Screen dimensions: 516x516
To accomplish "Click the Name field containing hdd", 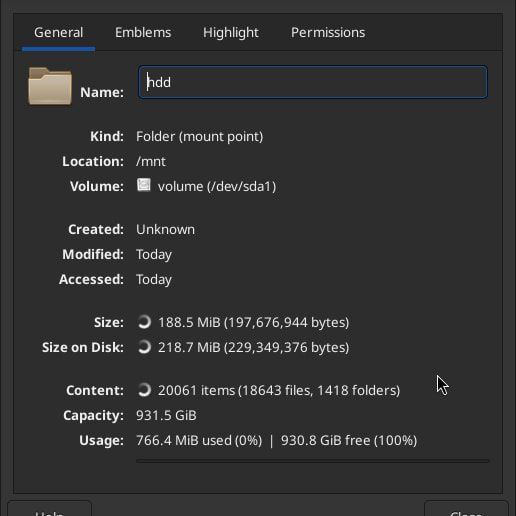I will pyautogui.click(x=313, y=82).
